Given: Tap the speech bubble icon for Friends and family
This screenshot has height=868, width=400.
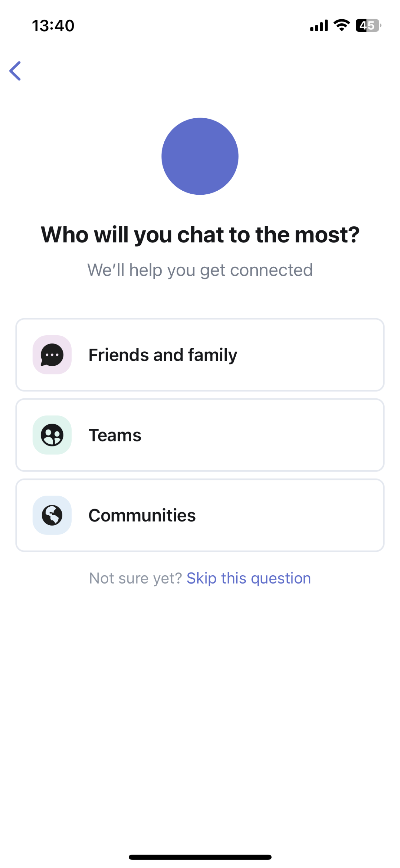Looking at the screenshot, I should [x=52, y=355].
